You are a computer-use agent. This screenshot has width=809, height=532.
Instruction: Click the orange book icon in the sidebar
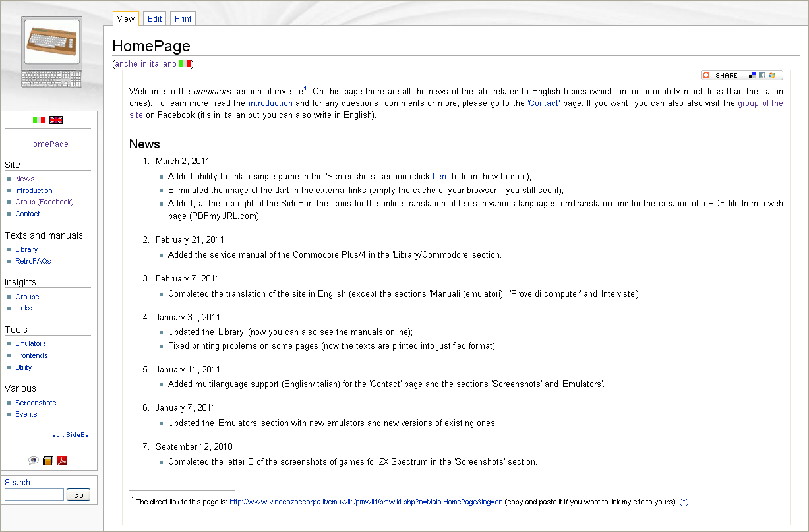[47, 461]
